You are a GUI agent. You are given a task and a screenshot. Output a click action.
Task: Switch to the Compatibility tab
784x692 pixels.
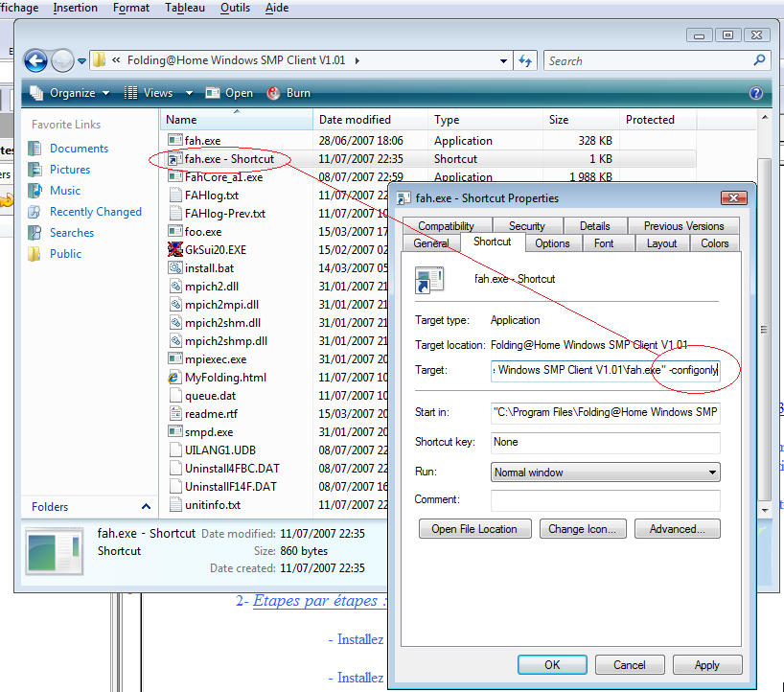[447, 226]
